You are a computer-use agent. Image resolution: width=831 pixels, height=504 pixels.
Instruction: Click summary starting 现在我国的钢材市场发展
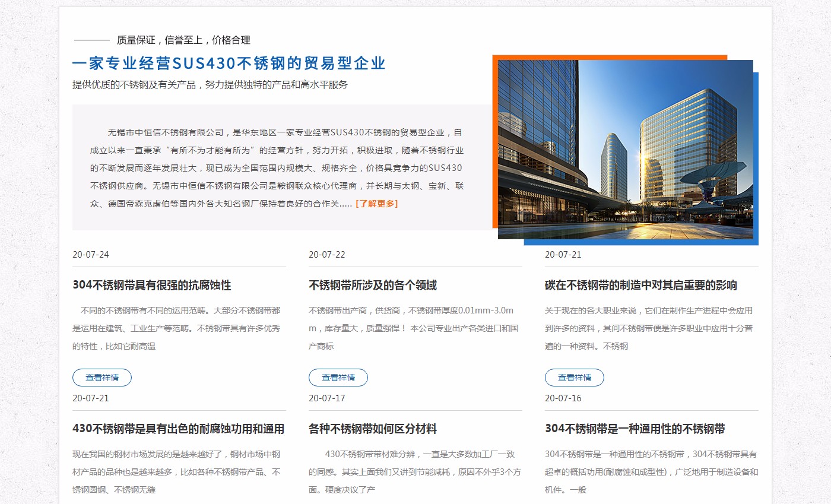pyautogui.click(x=177, y=472)
